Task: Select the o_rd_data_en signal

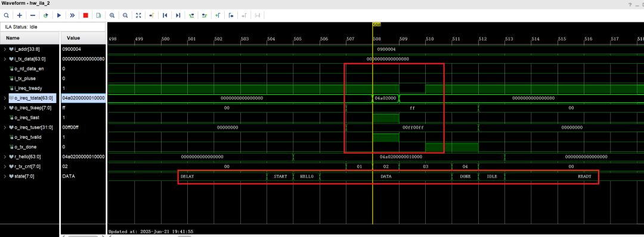Action: point(30,69)
